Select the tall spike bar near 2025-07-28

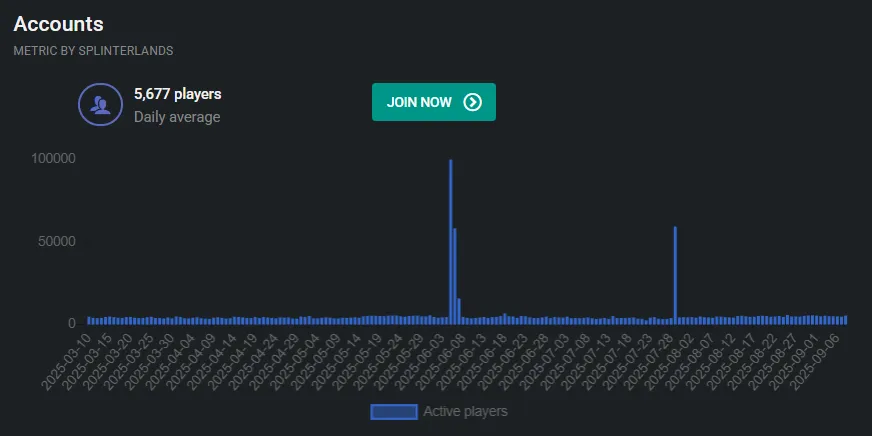coord(675,275)
